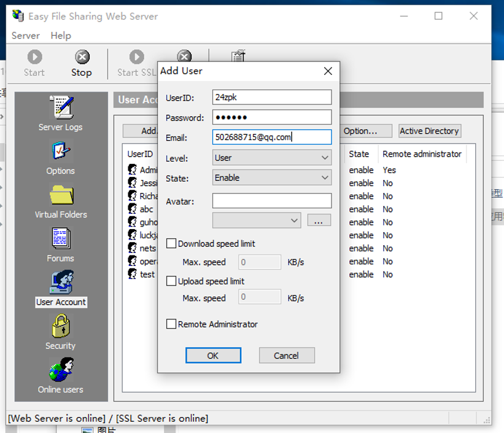The image size is (504, 433).
Task: Click into the Avatar path field
Action: [272, 201]
